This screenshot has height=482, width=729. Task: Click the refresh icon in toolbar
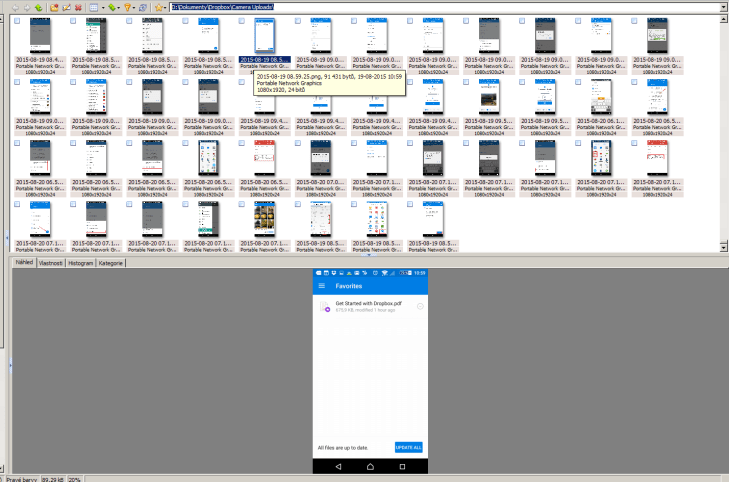[x=143, y=7]
